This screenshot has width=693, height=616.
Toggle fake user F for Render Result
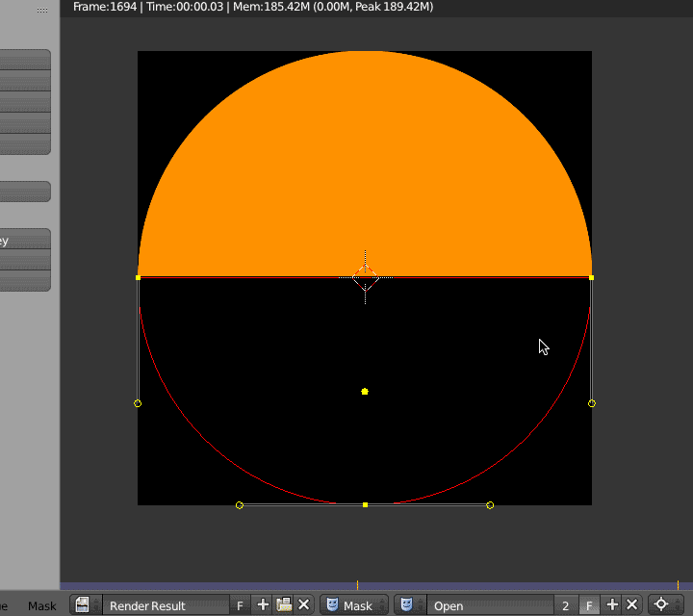click(x=240, y=605)
